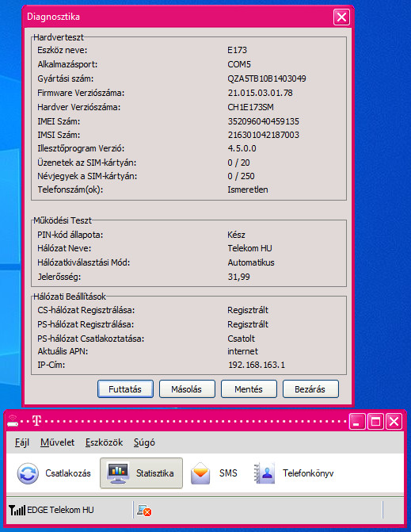The width and height of the screenshot is (411, 532).
Task: Run diagnostics with the Futtatás button
Action: tap(125, 388)
